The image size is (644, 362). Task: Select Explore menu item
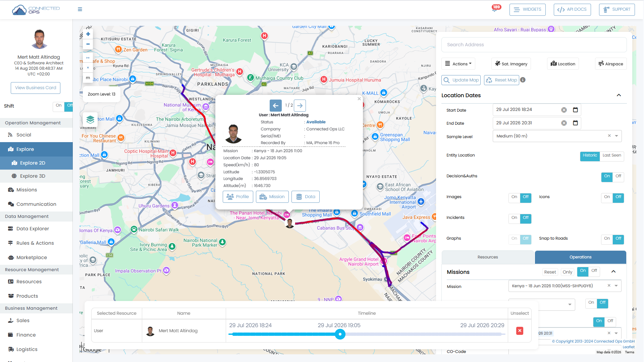point(36,149)
